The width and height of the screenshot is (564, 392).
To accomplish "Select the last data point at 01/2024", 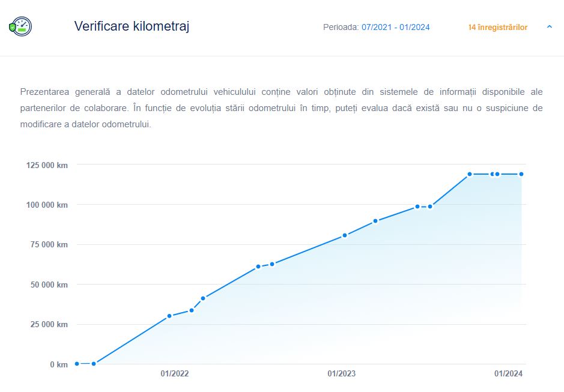I will [521, 174].
